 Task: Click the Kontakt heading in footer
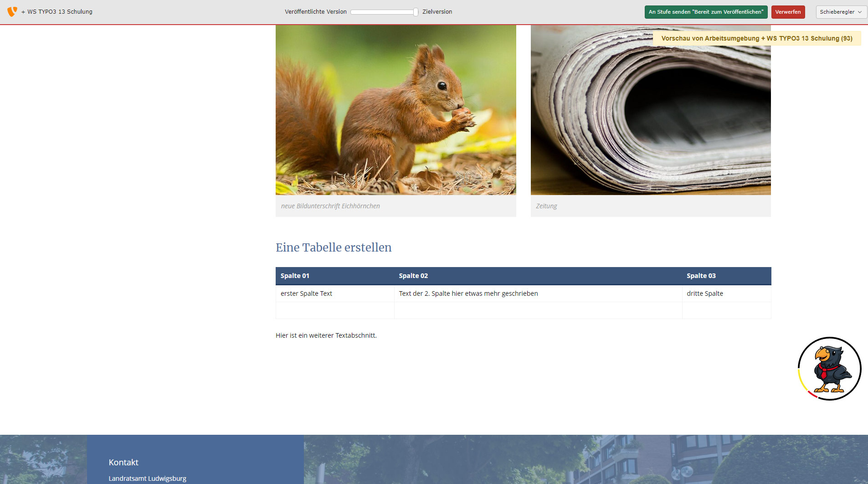tap(123, 462)
